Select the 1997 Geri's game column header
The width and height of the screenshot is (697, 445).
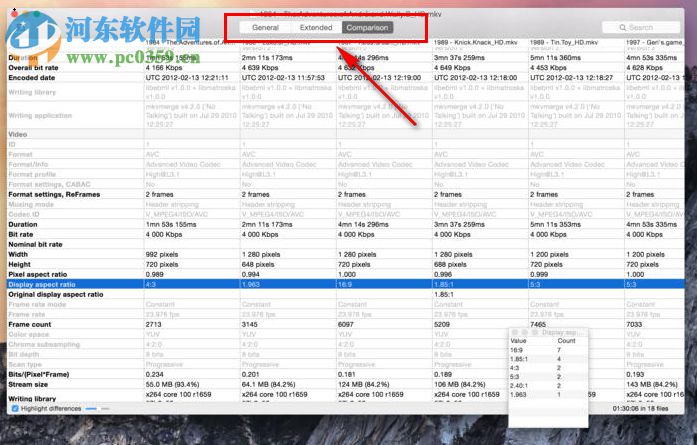pos(654,42)
